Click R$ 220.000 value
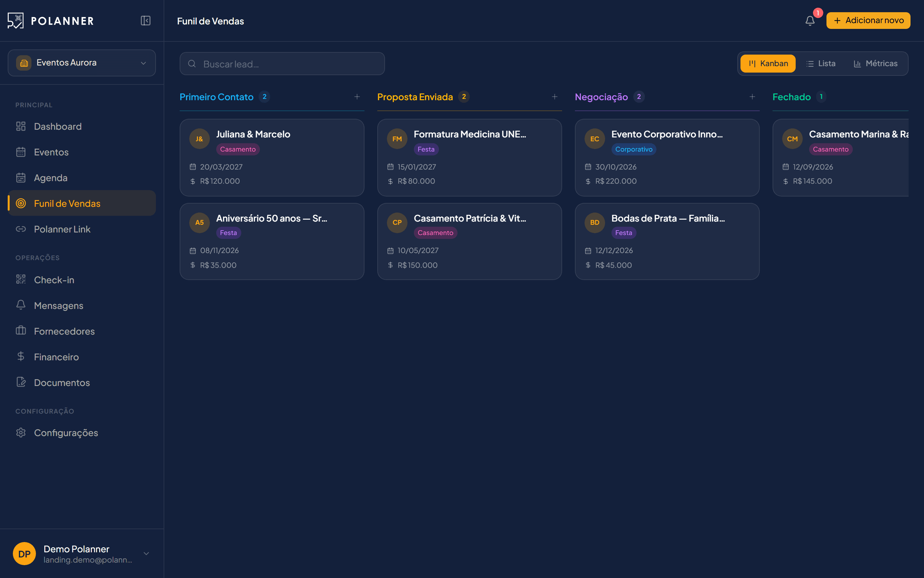The image size is (924, 578). [616, 181]
